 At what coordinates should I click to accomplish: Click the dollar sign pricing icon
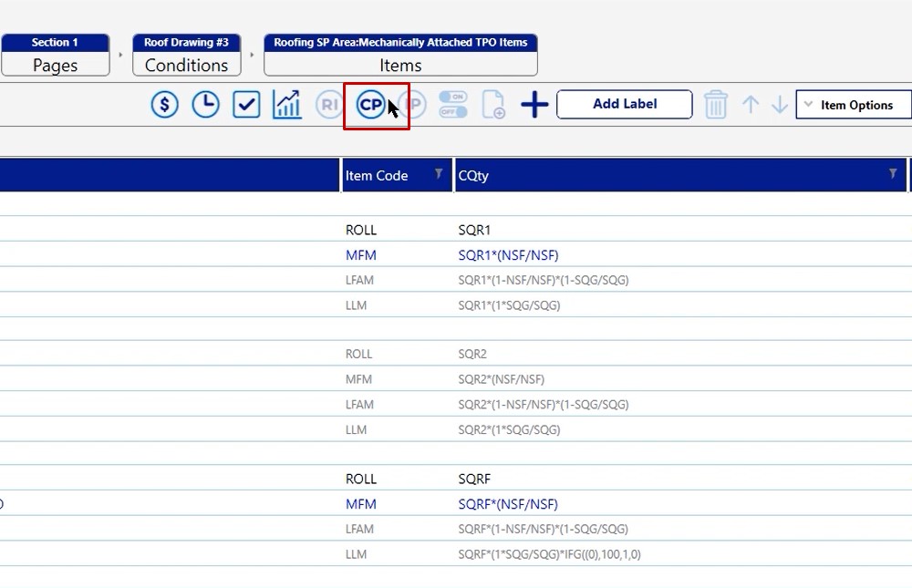[x=164, y=105]
